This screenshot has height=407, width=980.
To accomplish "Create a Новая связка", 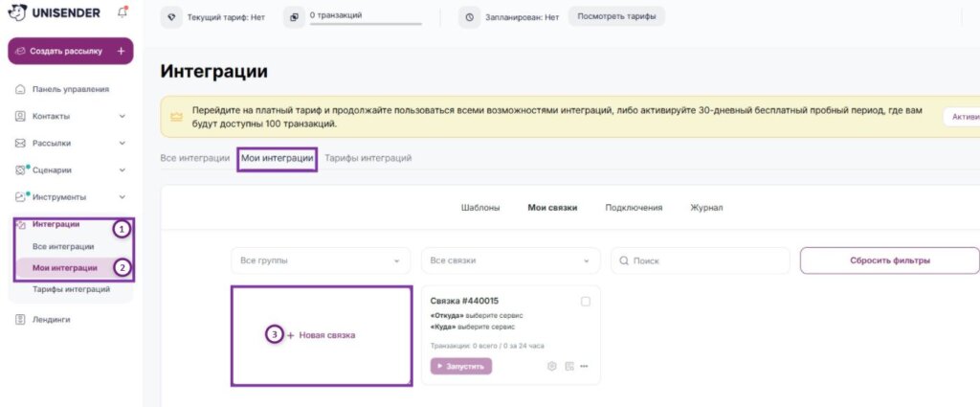I will [322, 336].
